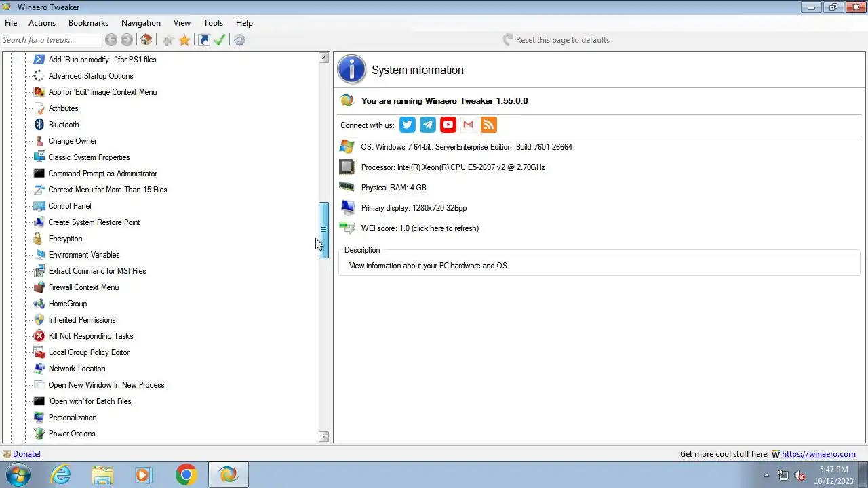Click the processor chip icon
Screen dimensions: 868x488
pos(347,167)
